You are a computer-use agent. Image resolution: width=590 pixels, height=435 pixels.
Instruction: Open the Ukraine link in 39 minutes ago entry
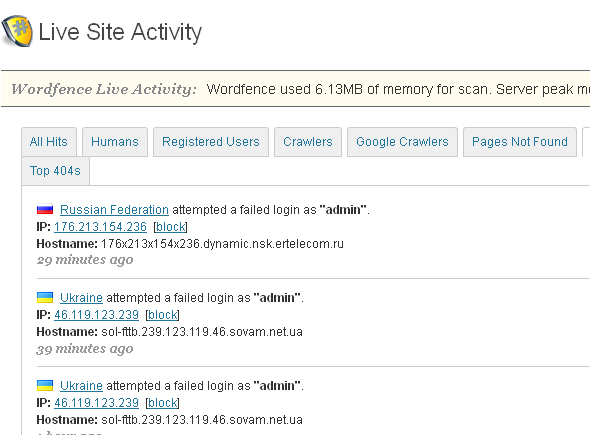[81, 298]
